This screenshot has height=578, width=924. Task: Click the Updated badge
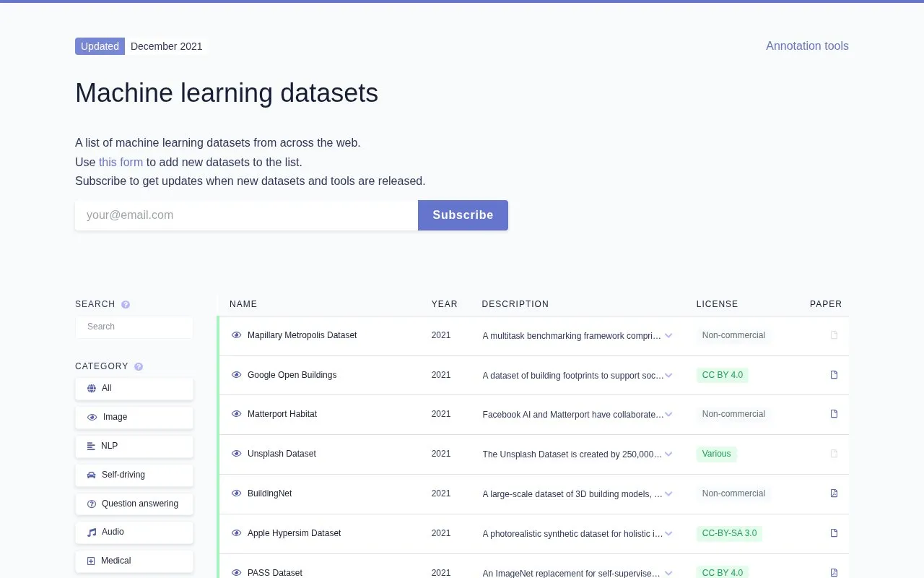click(x=100, y=46)
